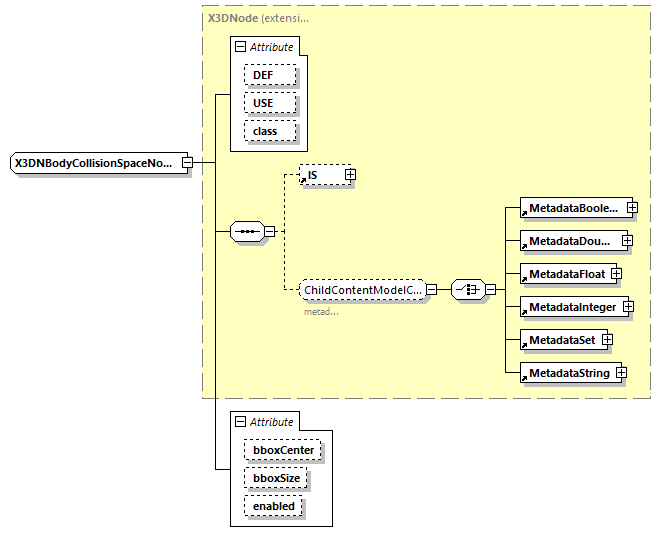The image size is (661, 544).
Task: Expand the MetadataSet element
Action: [x=607, y=340]
